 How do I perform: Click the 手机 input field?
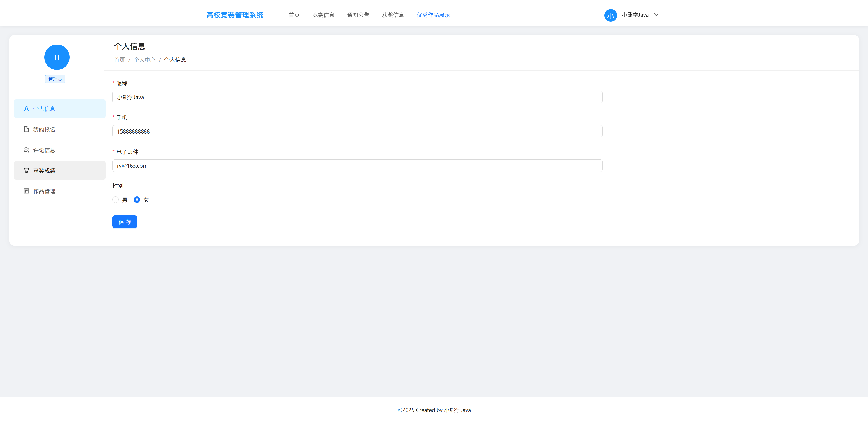point(357,131)
